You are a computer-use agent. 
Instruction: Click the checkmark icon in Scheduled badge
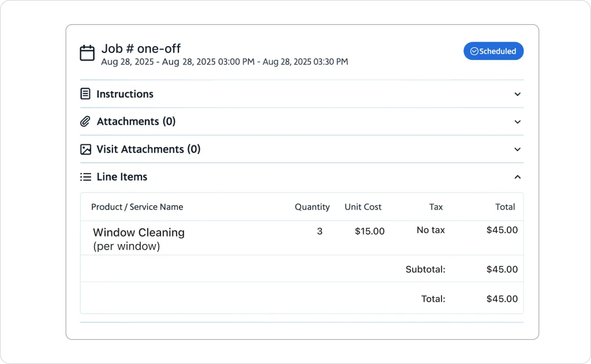474,51
